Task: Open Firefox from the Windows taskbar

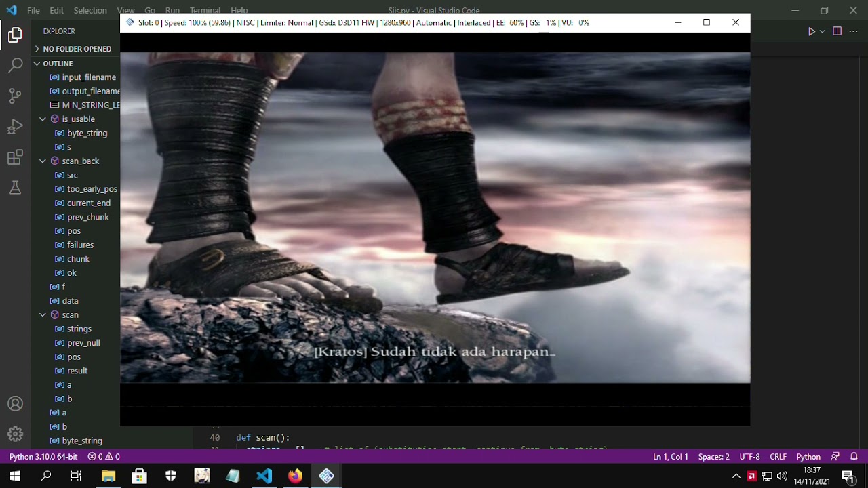Action: (295, 476)
